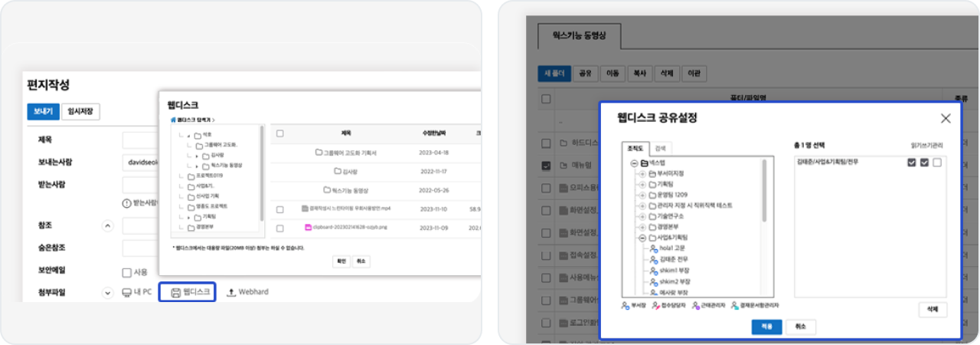Click 취소 in webdisk dialog
The width and height of the screenshot is (980, 345).
click(360, 261)
